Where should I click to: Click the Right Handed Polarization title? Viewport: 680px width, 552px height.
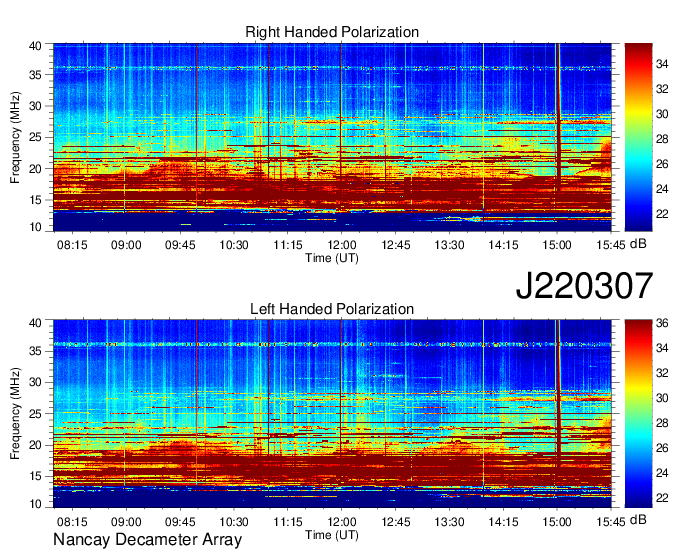coord(332,32)
